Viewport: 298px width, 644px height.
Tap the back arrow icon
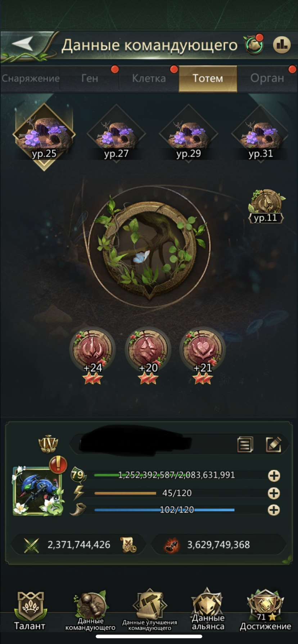tap(22, 44)
